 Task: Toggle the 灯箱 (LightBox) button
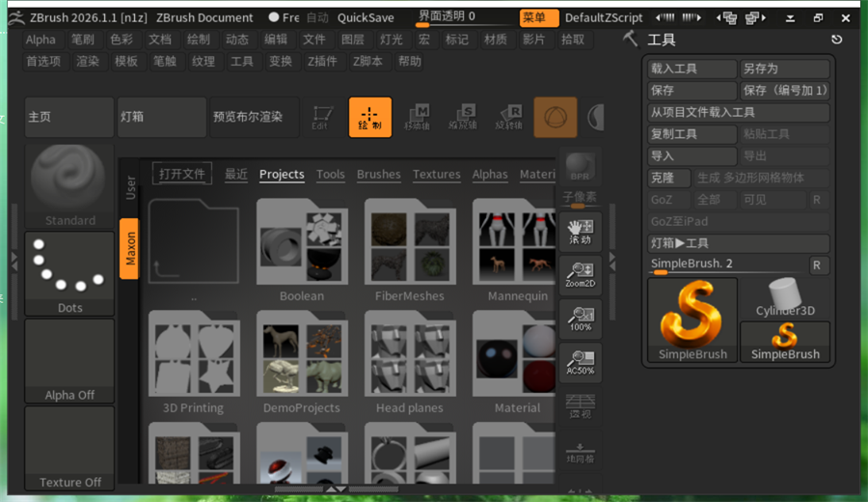pos(162,117)
